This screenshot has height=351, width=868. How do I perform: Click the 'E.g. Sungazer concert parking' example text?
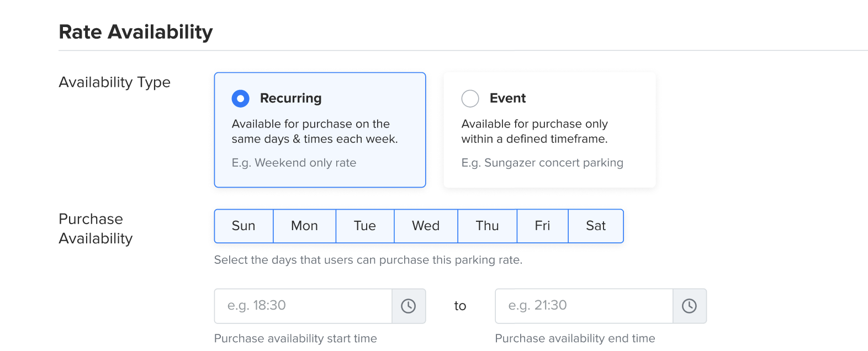pyautogui.click(x=542, y=163)
